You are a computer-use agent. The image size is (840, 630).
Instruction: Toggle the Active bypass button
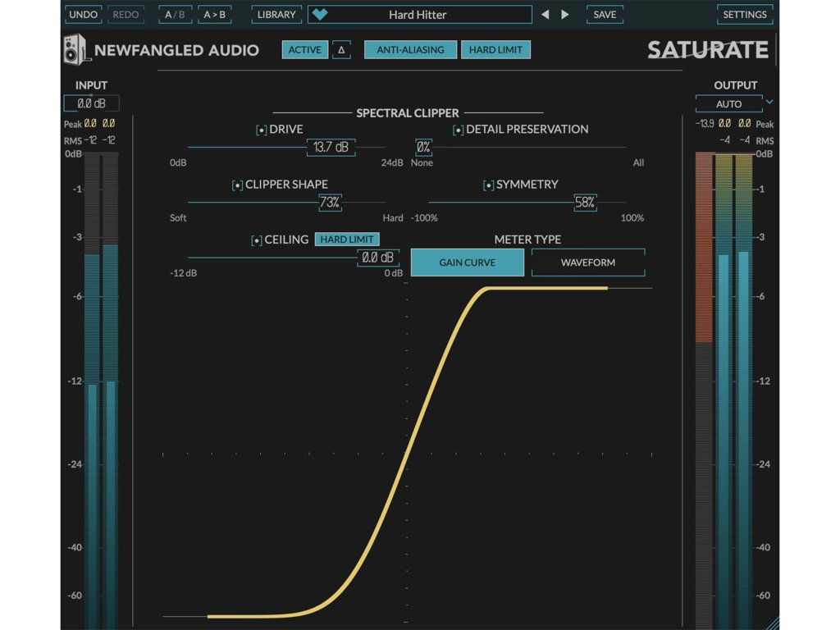coord(305,50)
